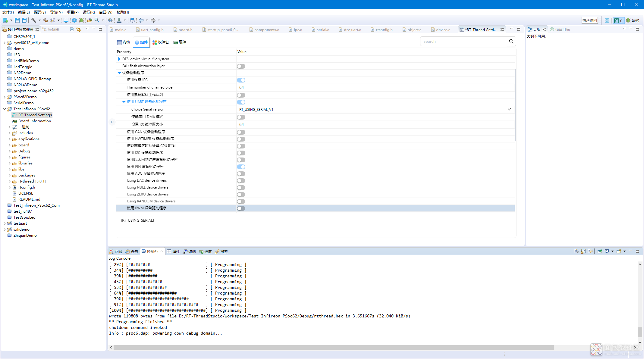Enable 使用 CAN 设备驱动程序 switch
644x359 pixels.
point(241,132)
